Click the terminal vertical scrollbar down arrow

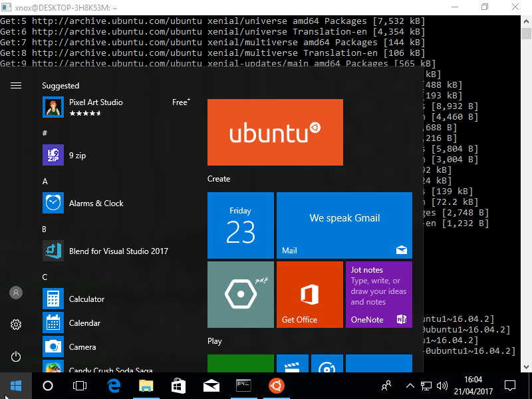click(526, 367)
